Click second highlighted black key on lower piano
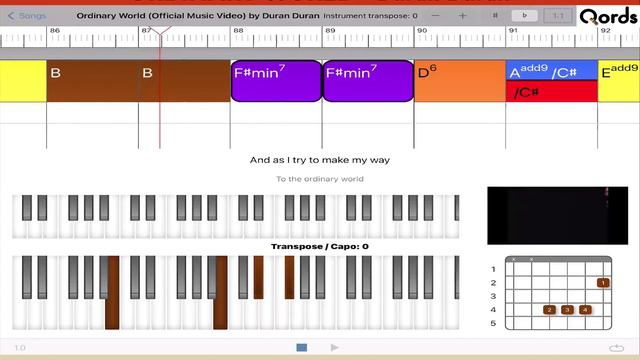The height and width of the screenshot is (360, 640). (x=289, y=277)
